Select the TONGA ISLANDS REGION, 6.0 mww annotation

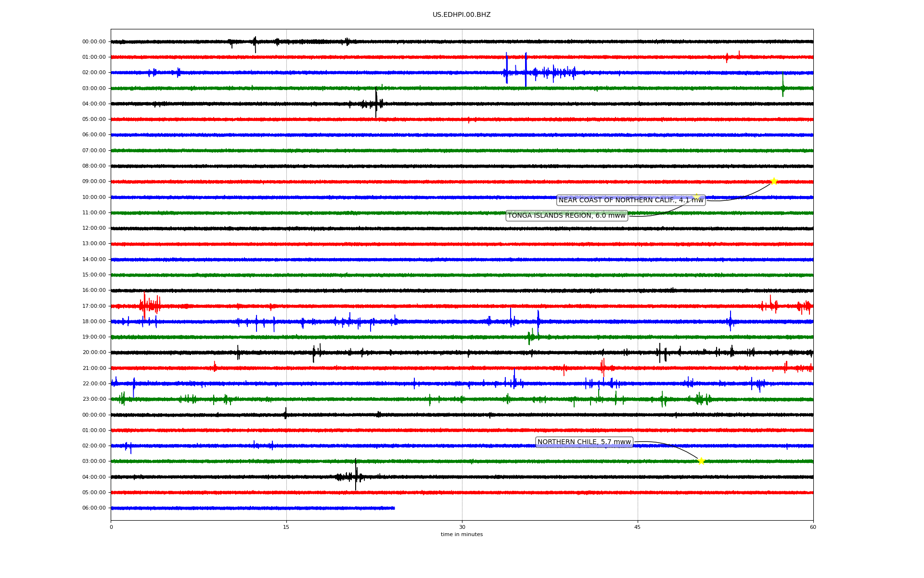567,216
